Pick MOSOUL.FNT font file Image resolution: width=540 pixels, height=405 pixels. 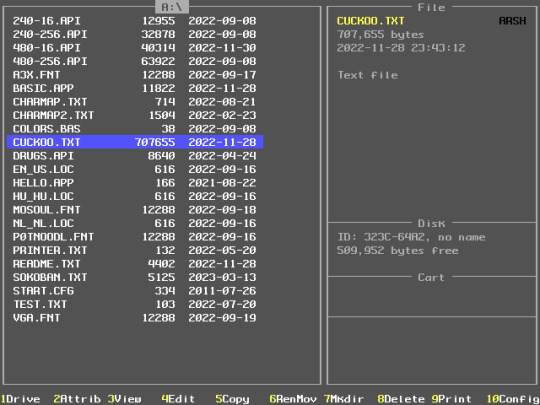(x=135, y=210)
